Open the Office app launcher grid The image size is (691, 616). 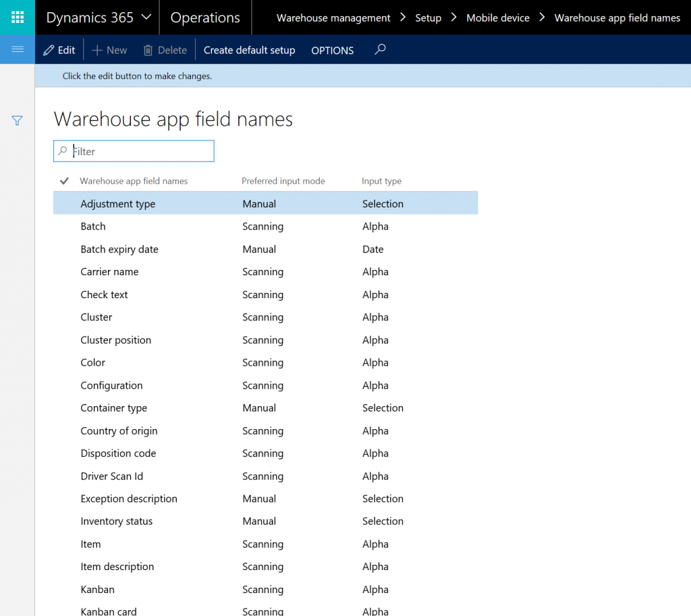pos(16,16)
